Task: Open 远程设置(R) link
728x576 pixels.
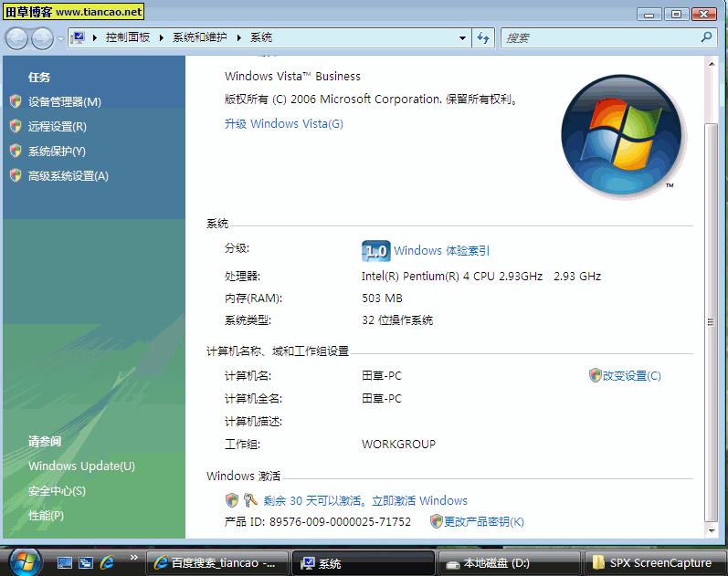Action: (58, 126)
